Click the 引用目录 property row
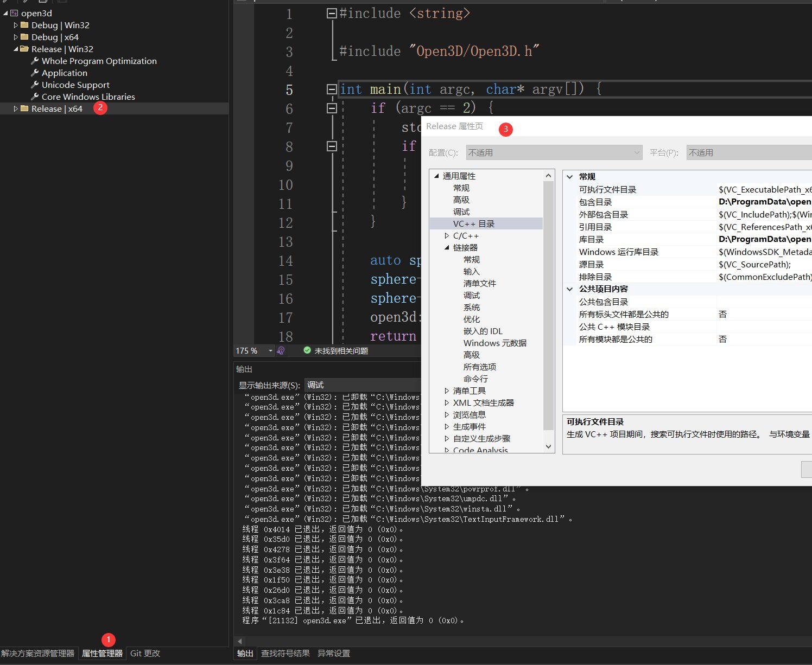812x665 pixels. tap(687, 227)
